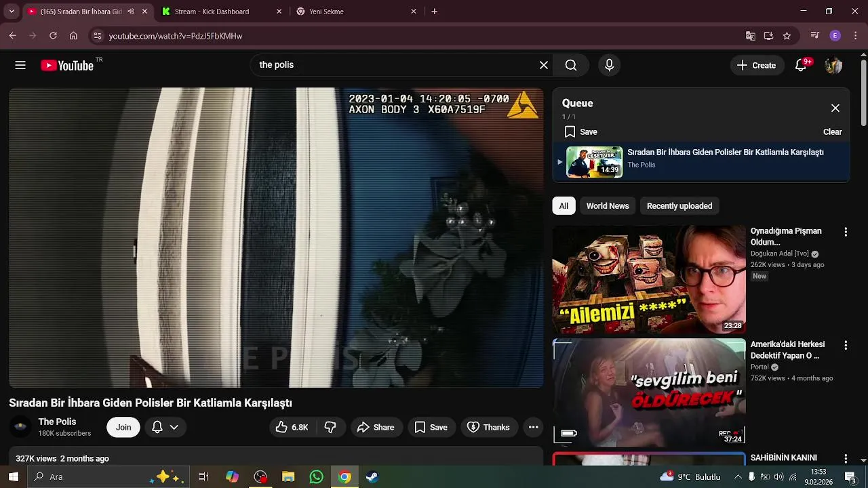
Task: Install app icon in address bar
Action: (768, 36)
